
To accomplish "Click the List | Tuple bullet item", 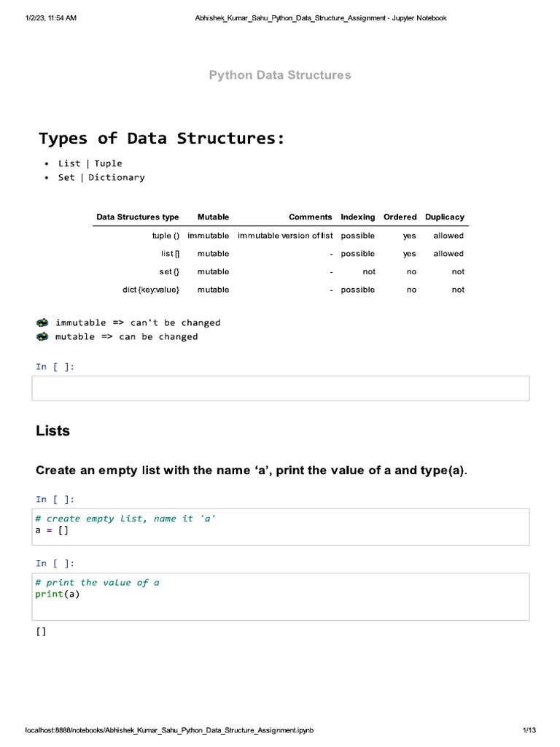I will click(x=90, y=163).
